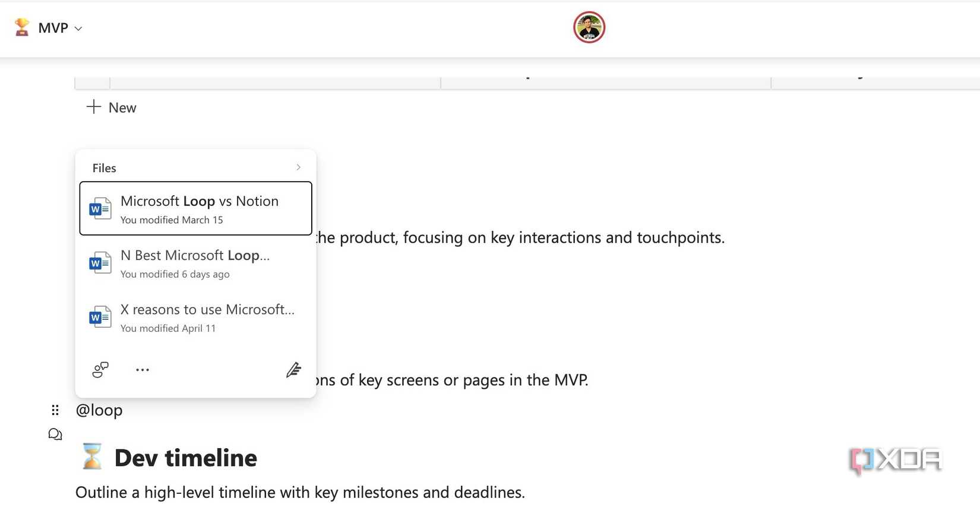Click the block drag handle beside @loop
980x514 pixels.
tap(55, 410)
